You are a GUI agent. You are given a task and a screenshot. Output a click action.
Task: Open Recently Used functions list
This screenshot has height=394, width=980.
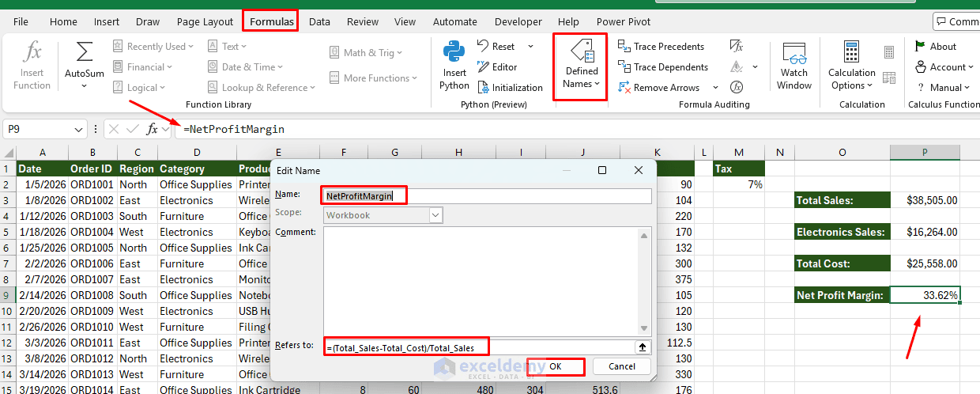tap(153, 47)
